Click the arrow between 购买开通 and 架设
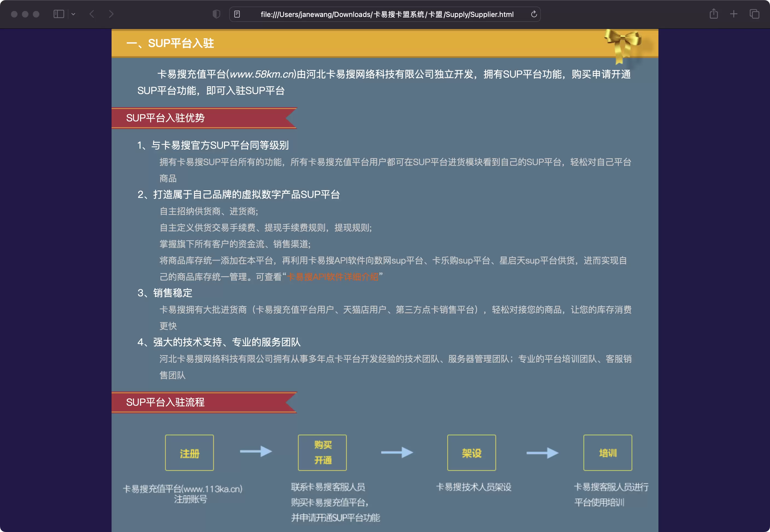The height and width of the screenshot is (532, 770). (397, 452)
